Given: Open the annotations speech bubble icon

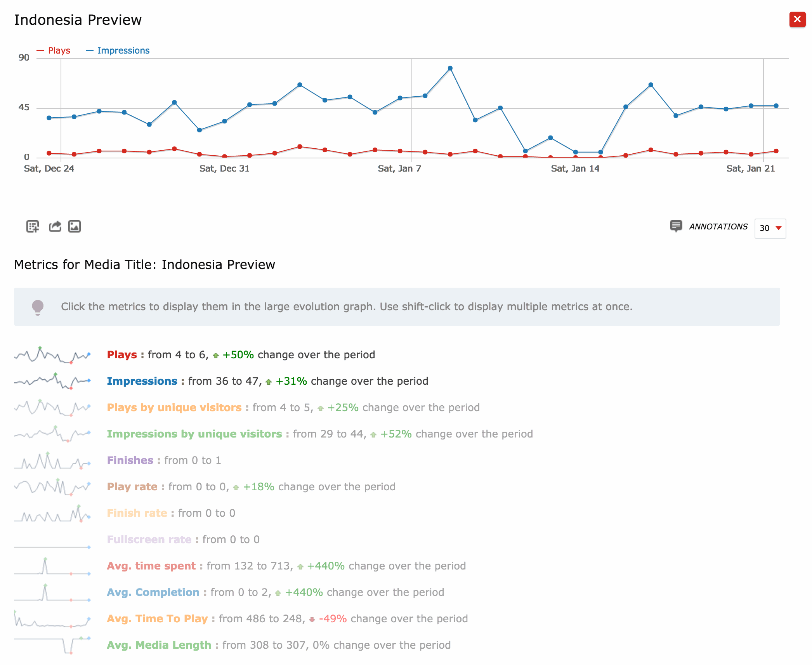Looking at the screenshot, I should click(676, 226).
